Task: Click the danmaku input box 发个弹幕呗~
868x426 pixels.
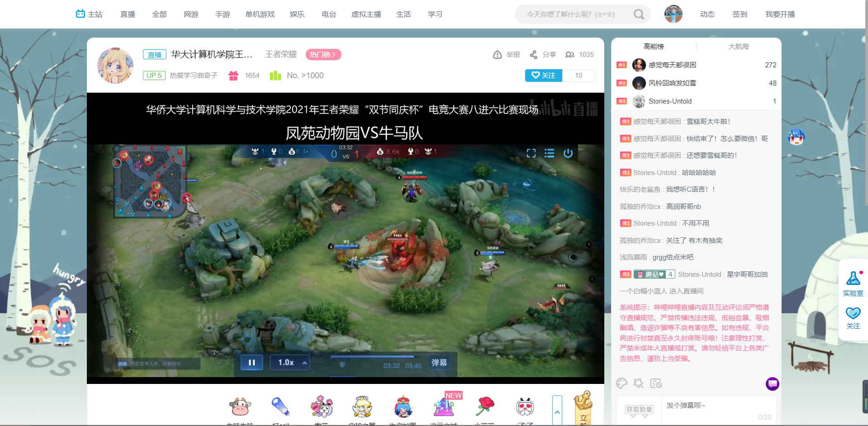Action: 719,410
